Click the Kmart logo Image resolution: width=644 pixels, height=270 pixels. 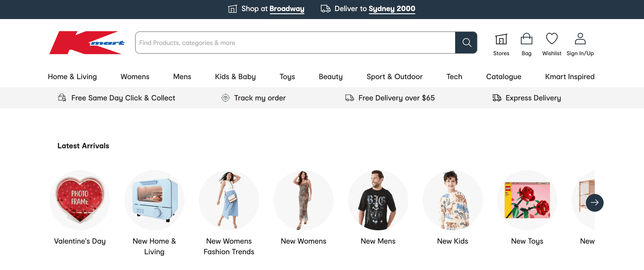click(x=87, y=43)
